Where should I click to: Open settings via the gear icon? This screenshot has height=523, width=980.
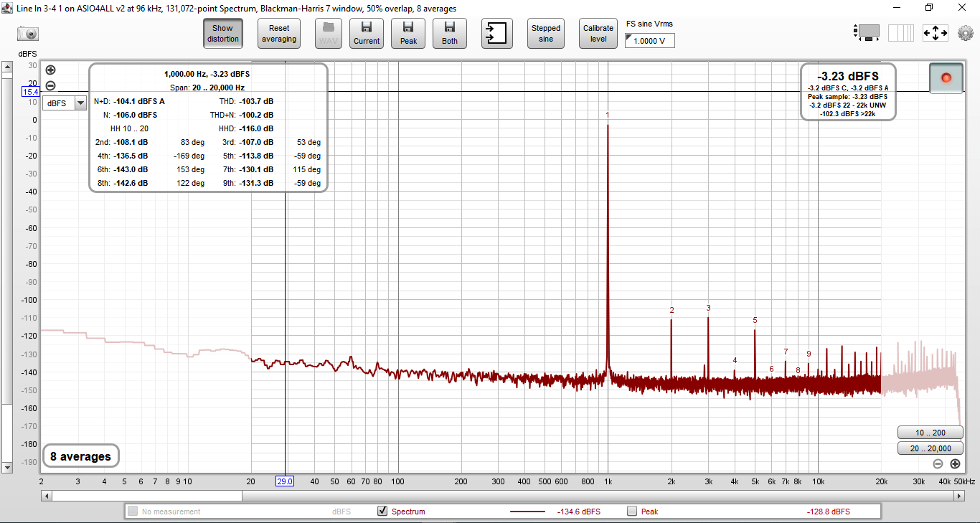(x=965, y=33)
